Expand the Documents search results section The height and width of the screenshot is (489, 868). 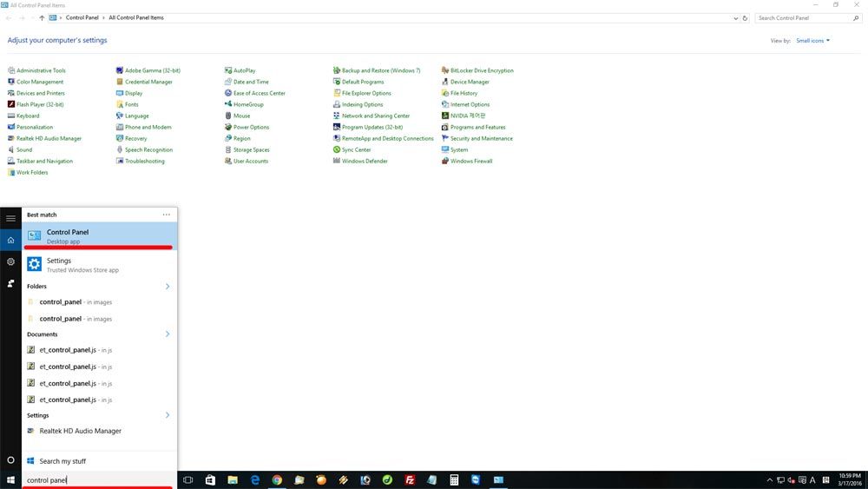[168, 334]
